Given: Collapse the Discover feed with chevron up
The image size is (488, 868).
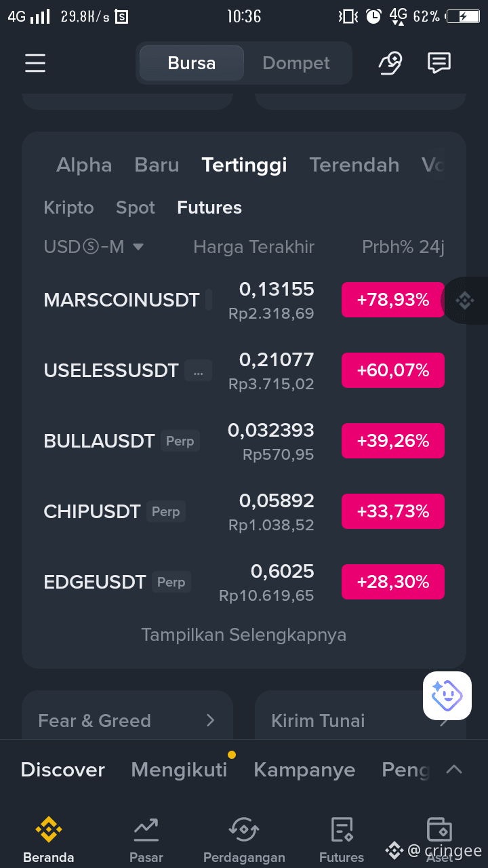Looking at the screenshot, I should [454, 770].
